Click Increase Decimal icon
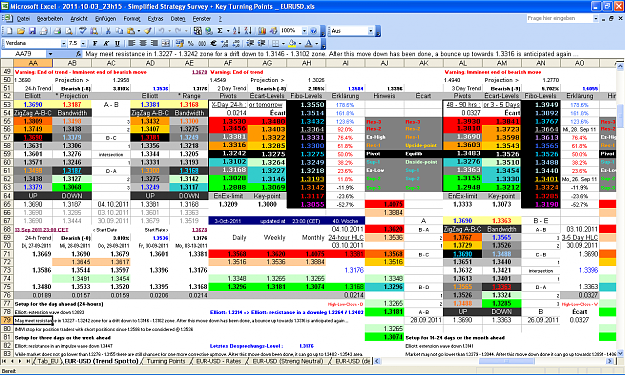Screen dimensions: 625x375 pyautogui.click(x=225, y=43)
